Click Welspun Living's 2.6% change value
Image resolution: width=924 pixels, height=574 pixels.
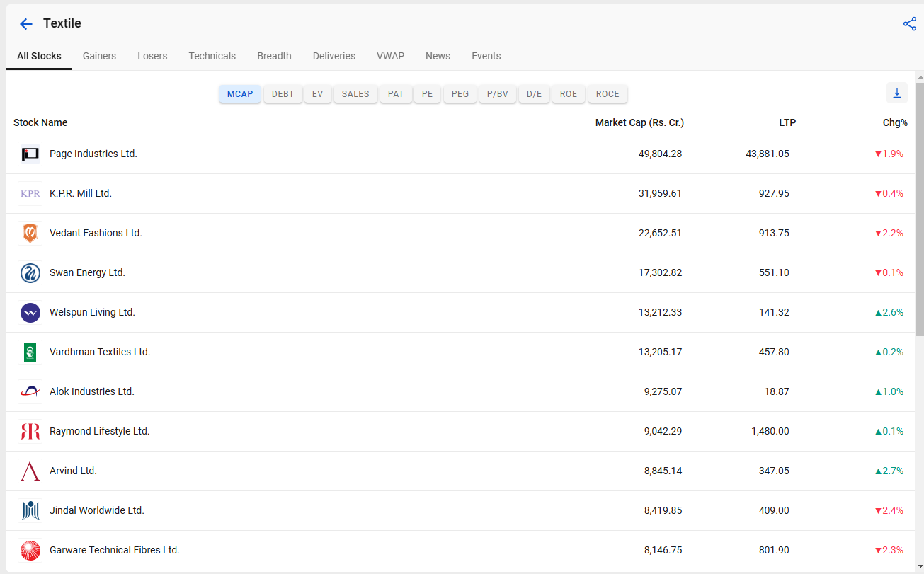(889, 312)
